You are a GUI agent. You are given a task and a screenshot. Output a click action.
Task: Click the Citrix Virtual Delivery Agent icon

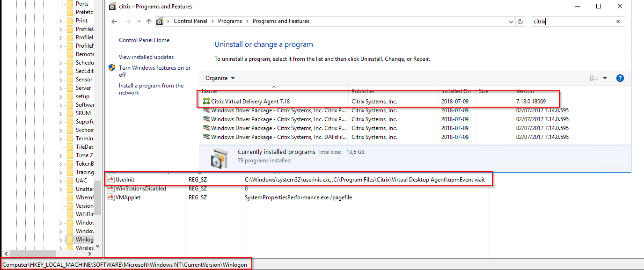coord(206,102)
